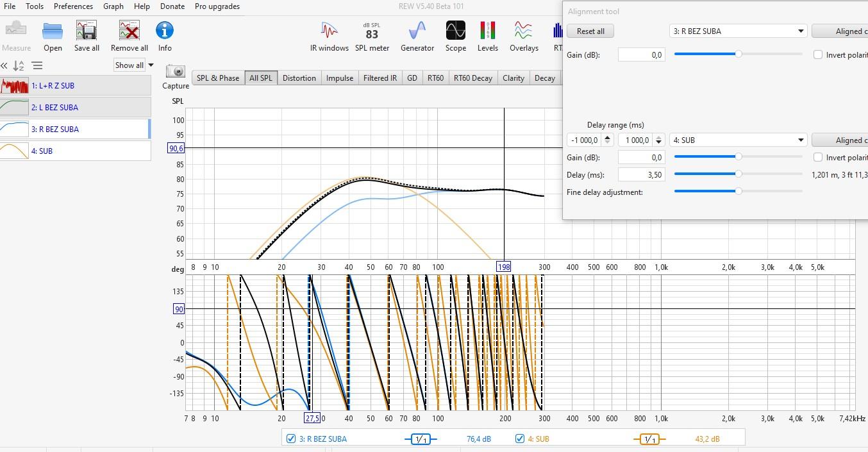Click the Reset all button

pos(590,31)
